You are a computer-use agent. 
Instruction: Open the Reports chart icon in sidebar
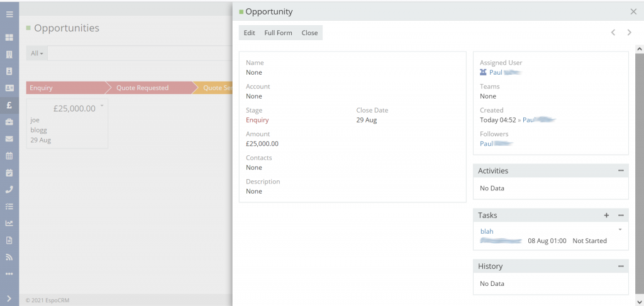coord(9,223)
